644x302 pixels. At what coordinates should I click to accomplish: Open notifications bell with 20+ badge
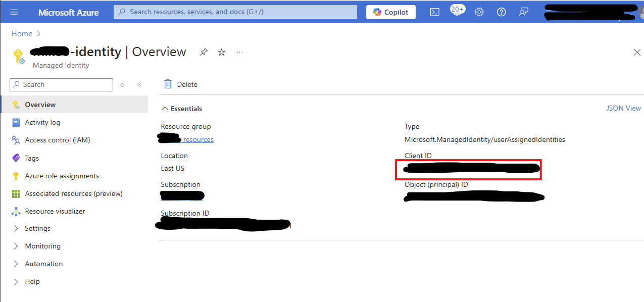click(x=457, y=11)
